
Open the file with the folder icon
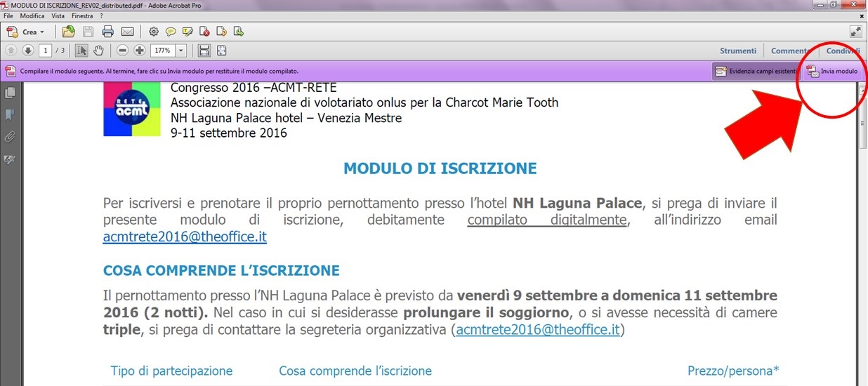tap(68, 32)
